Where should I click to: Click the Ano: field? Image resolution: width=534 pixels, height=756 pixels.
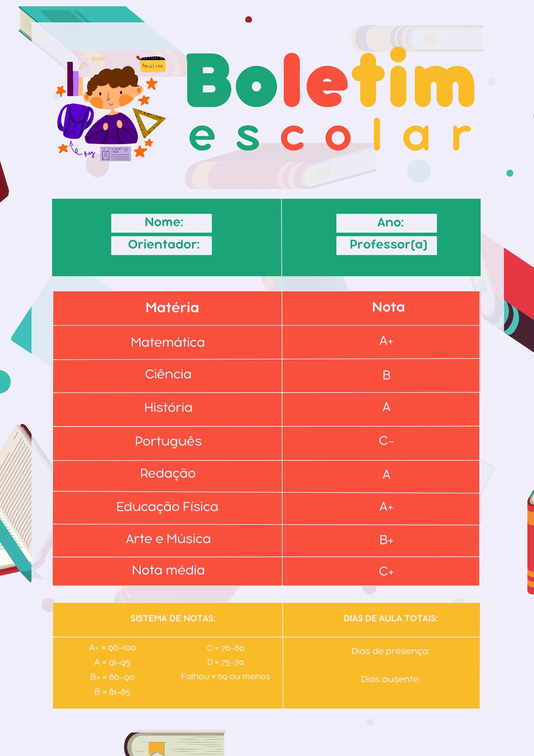[x=387, y=223]
